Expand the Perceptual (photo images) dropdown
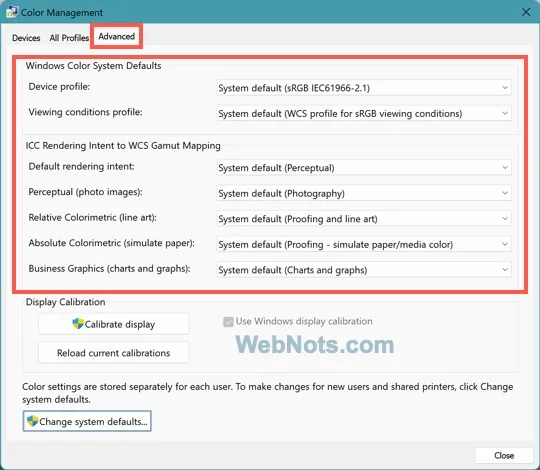The image size is (540, 470). (x=364, y=193)
